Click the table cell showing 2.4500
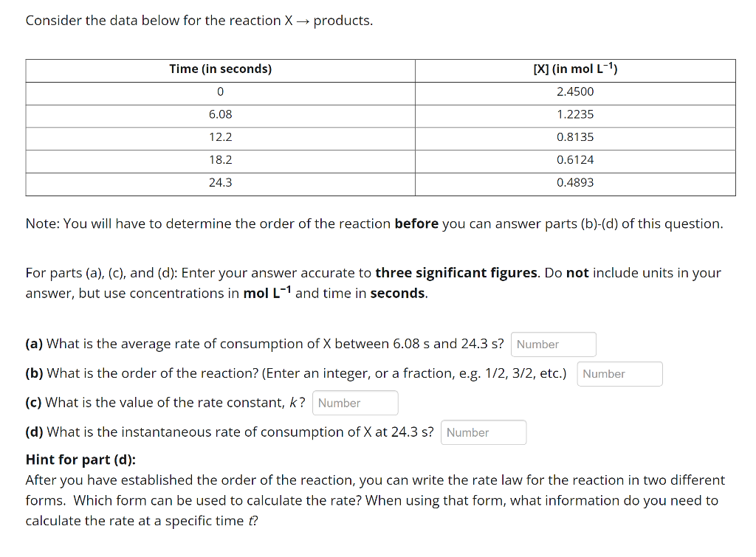The image size is (756, 557). click(x=575, y=91)
